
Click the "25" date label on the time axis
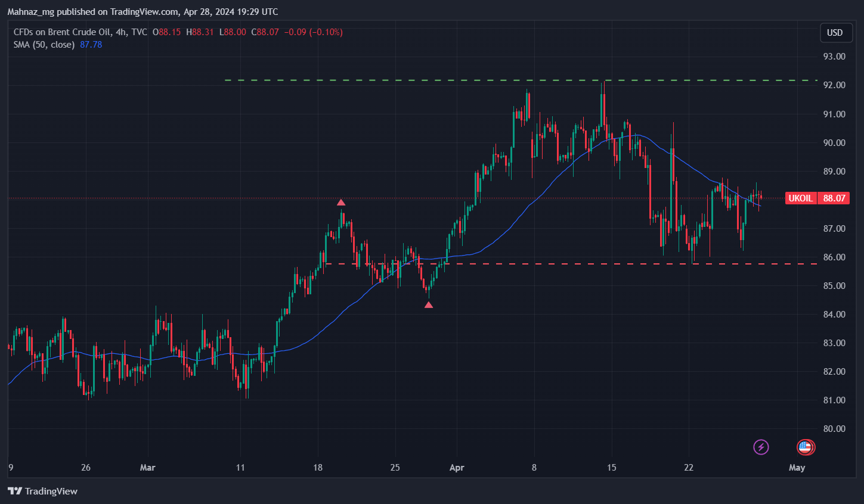click(395, 468)
